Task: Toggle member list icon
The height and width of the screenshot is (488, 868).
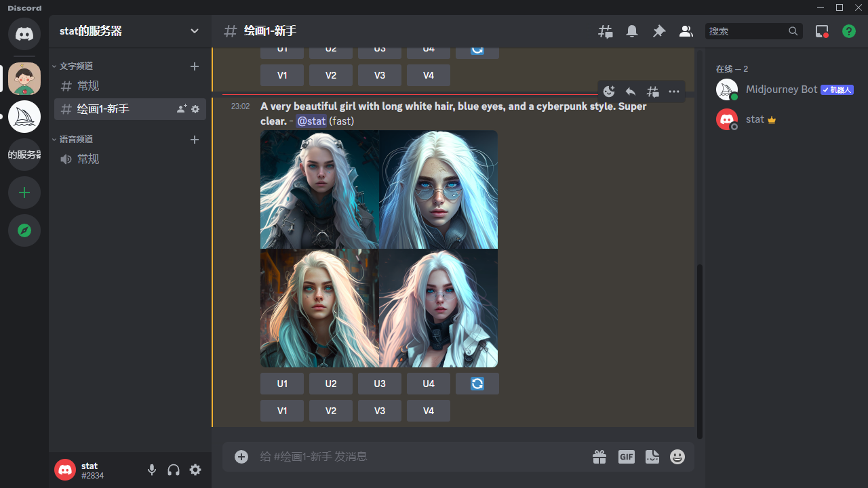Action: (686, 31)
